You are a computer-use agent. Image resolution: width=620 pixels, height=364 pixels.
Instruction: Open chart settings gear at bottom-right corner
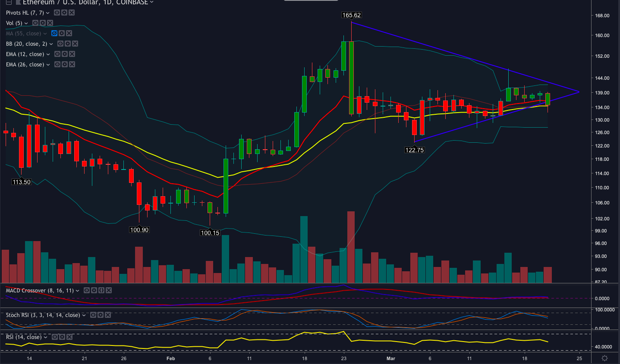(x=604, y=358)
